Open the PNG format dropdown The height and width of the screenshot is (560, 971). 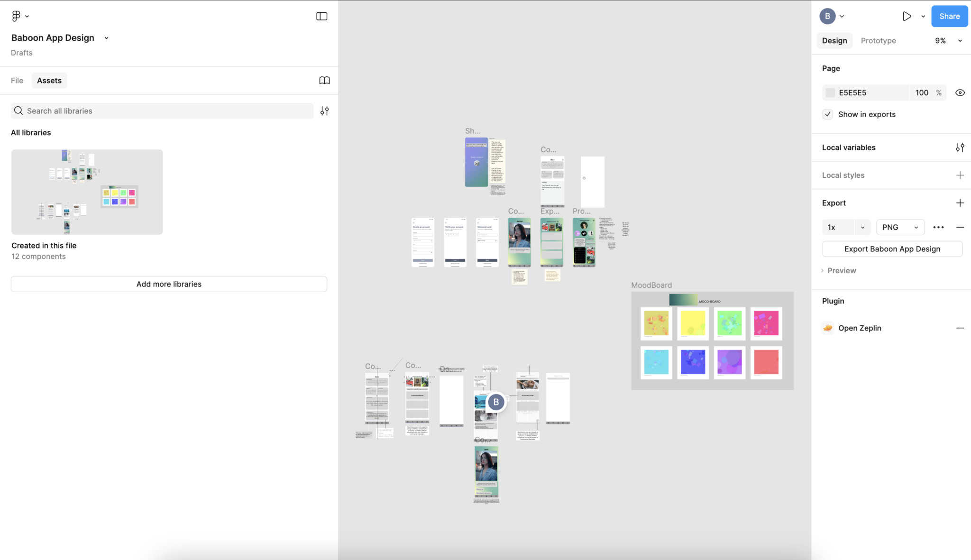tap(900, 227)
